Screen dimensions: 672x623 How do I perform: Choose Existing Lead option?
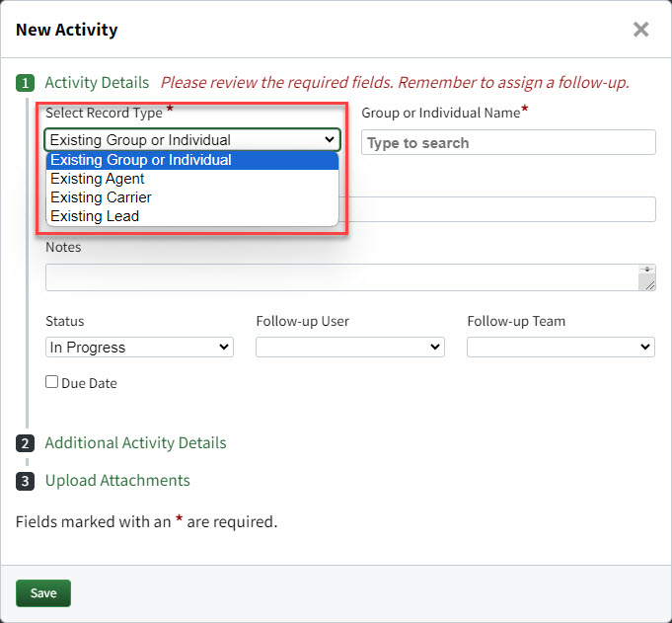click(192, 216)
